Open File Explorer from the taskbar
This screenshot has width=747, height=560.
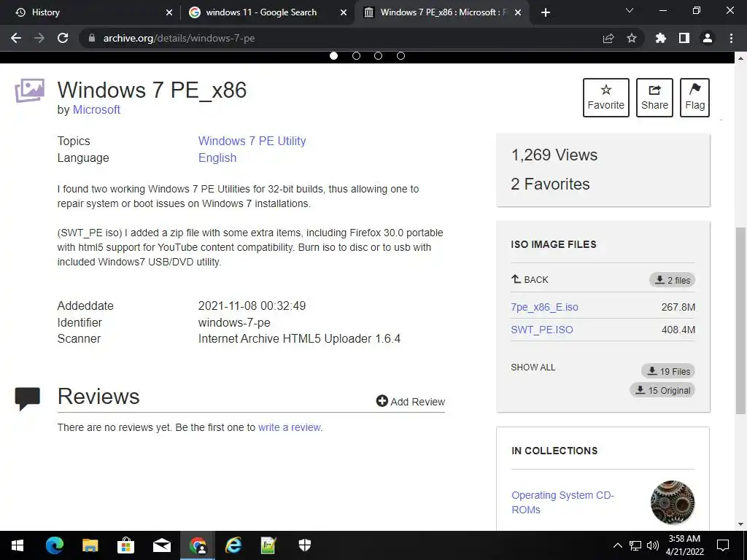click(90, 545)
